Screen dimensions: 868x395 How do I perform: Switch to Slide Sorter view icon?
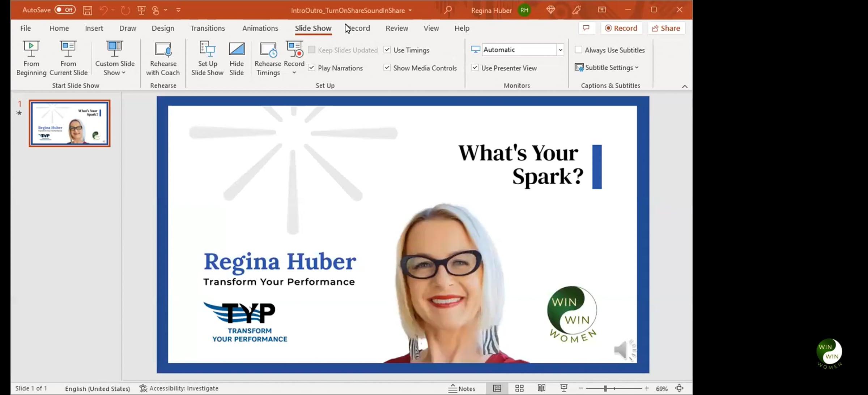point(519,388)
